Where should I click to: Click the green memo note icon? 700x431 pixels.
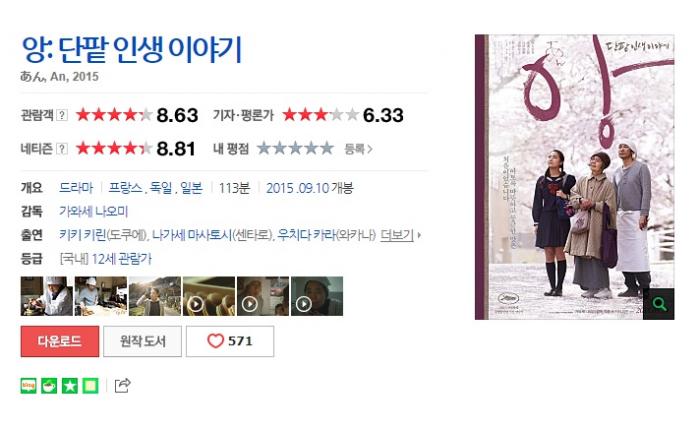[90, 385]
